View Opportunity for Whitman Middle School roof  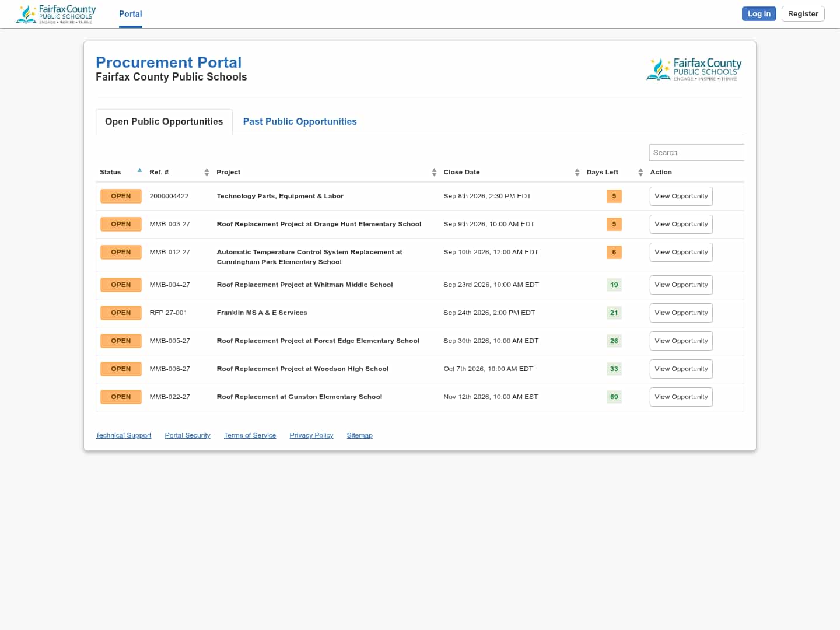681,285
